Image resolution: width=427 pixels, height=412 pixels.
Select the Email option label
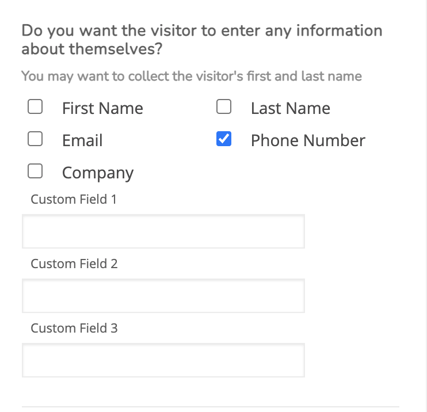pos(82,140)
